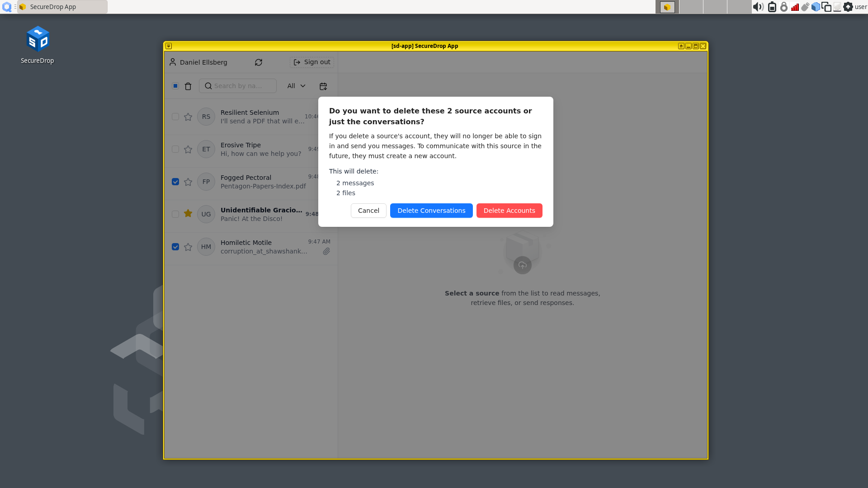The image size is (868, 488).
Task: Click the trash delete icon in toolbar
Action: pos(188,86)
